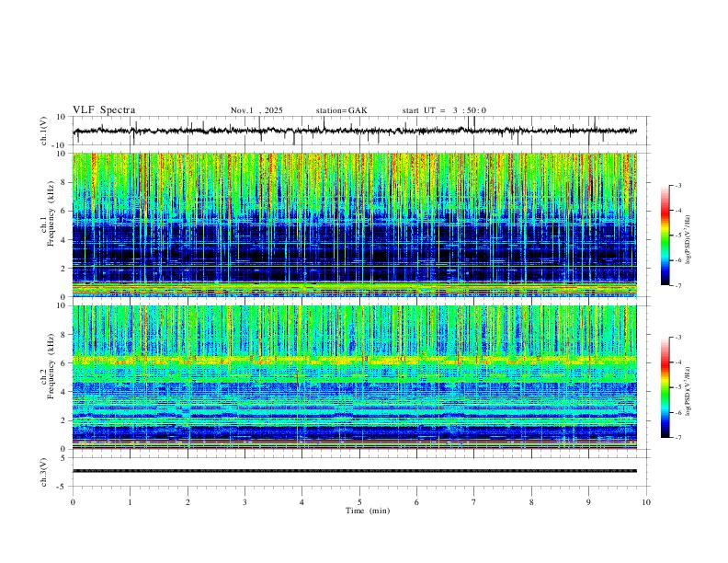Click the log(PSD) label beside ch.1 colorbar
Image resolution: width=728 pixels, height=563 pixels.
click(x=688, y=240)
